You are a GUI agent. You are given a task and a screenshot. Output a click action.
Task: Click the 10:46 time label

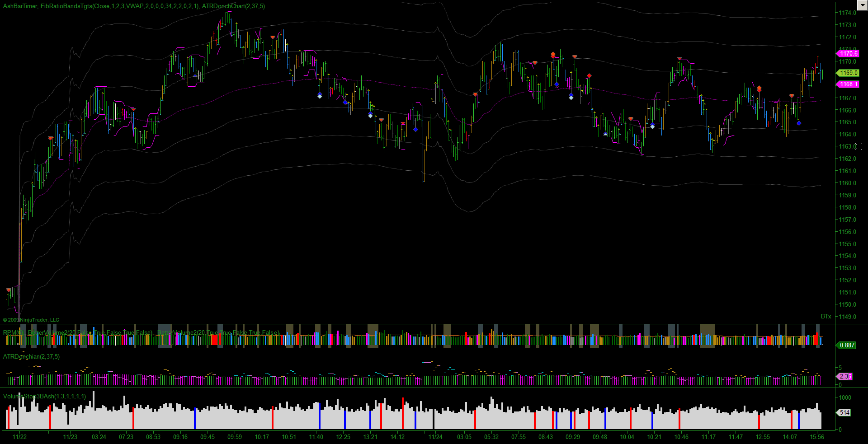681,437
